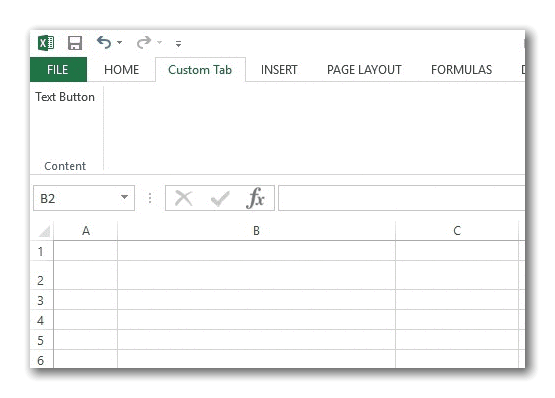Click the Excel application logo icon
Screen dimensions: 555x398
(x=46, y=43)
